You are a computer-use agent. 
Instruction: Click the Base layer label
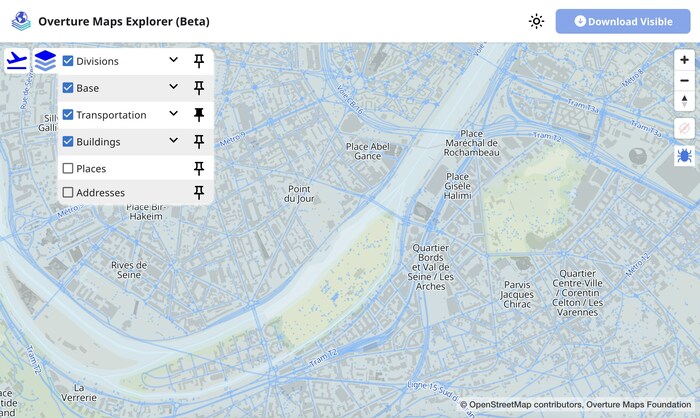tap(88, 88)
